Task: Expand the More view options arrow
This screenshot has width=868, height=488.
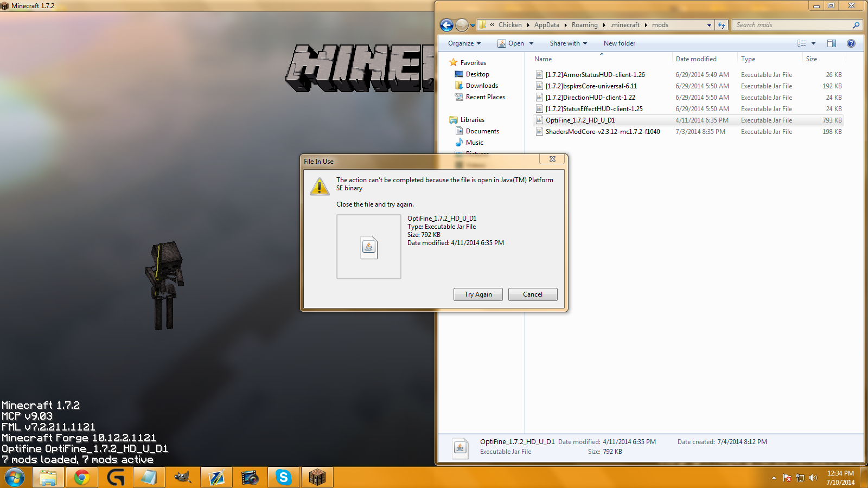Action: 813,43
